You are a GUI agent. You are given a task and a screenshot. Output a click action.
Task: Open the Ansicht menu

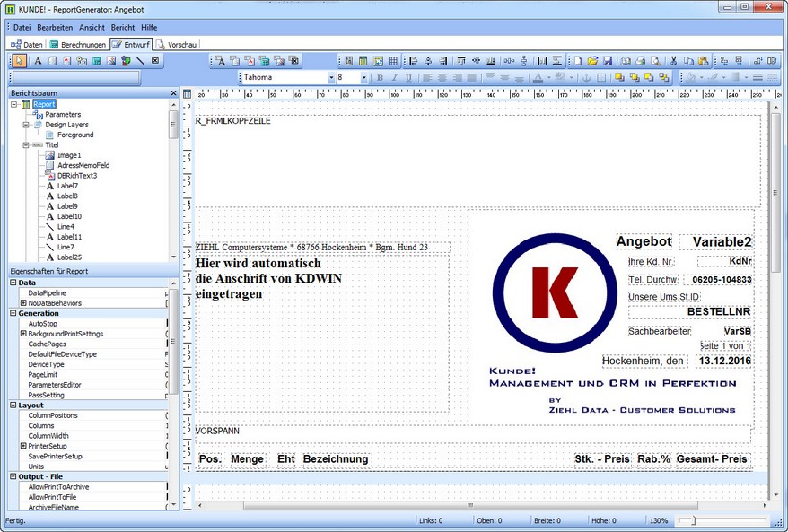pyautogui.click(x=92, y=28)
